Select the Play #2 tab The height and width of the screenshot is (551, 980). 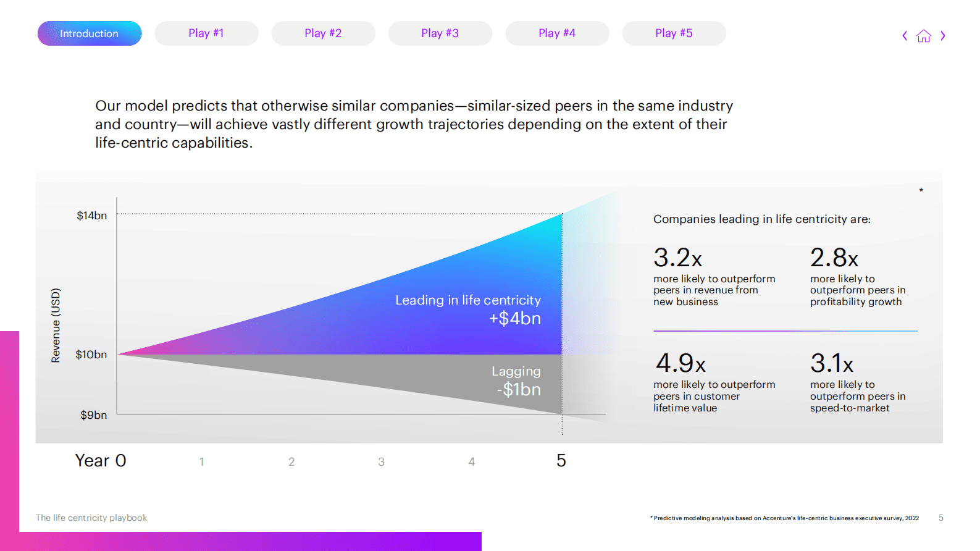coord(323,33)
